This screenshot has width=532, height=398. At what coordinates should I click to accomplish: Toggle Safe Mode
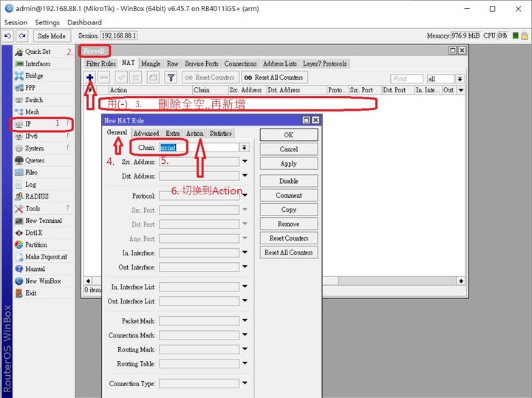pos(52,36)
